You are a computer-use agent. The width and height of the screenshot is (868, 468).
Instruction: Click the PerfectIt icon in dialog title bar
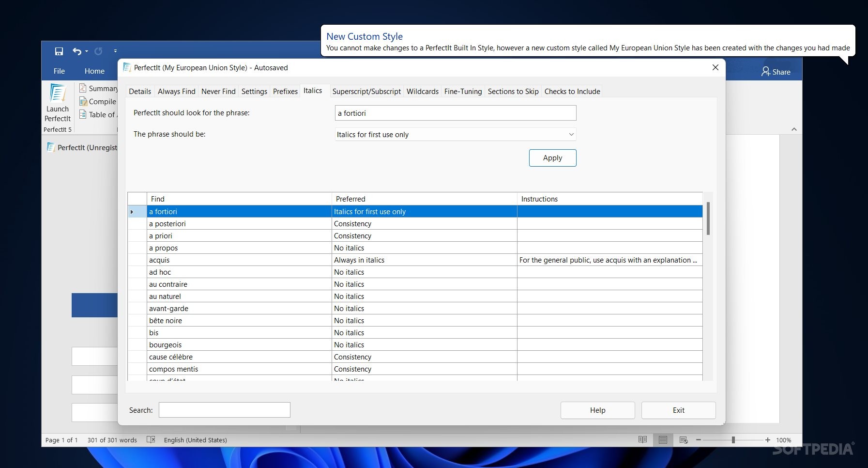(127, 67)
